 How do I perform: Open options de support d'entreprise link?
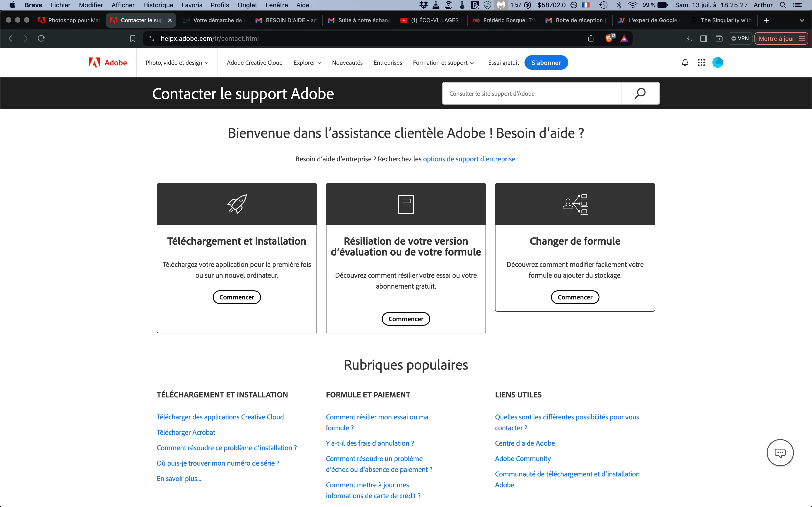[x=469, y=159]
